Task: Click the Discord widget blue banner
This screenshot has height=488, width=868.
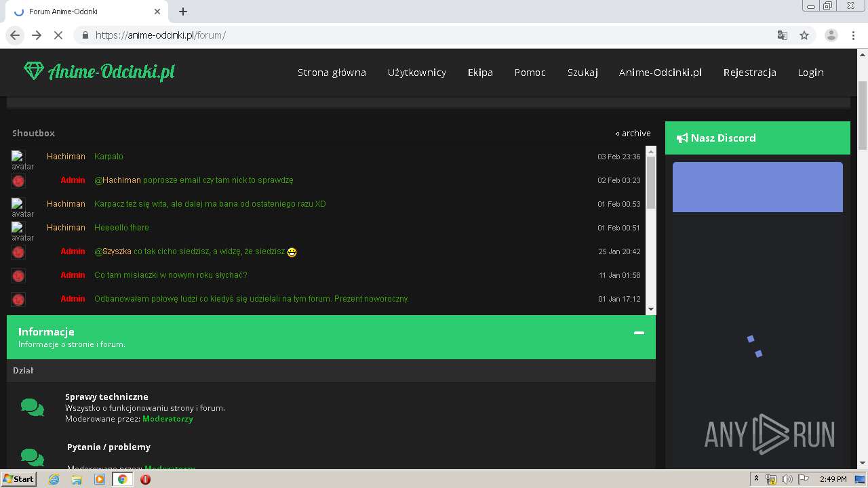Action: [x=757, y=187]
